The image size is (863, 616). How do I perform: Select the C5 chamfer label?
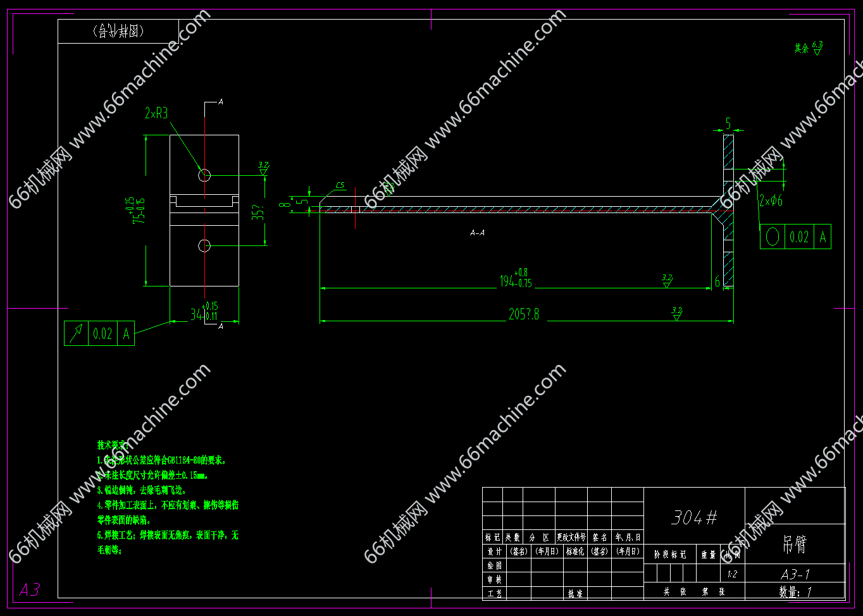click(340, 185)
